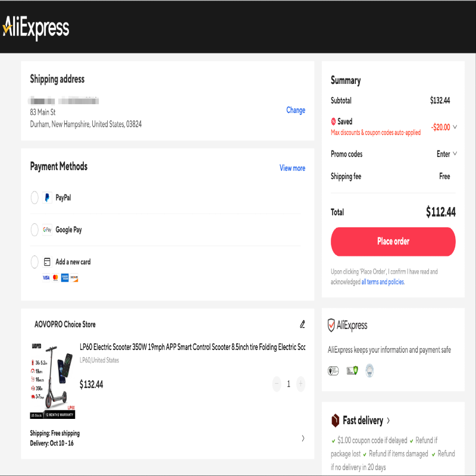Viewport: 476px width, 476px height.
Task: Select the Google Pay radio button
Action: coord(35,230)
